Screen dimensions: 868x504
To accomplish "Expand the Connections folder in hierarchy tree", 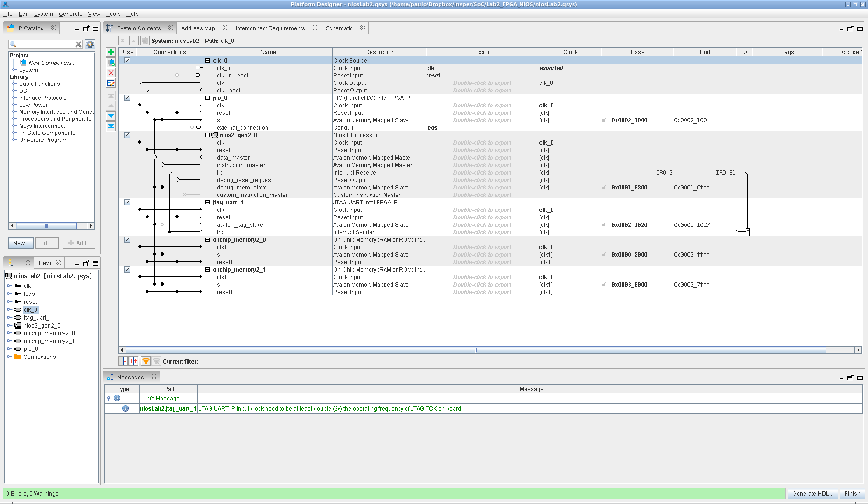I will [x=9, y=357].
